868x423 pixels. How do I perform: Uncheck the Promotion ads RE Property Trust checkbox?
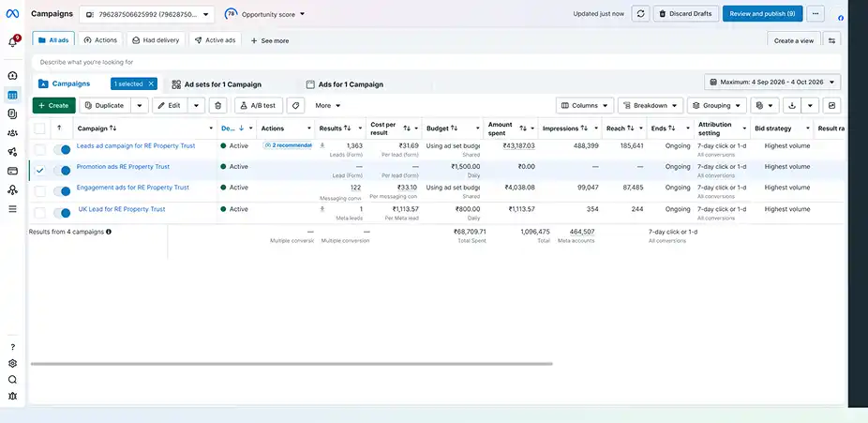click(x=40, y=171)
